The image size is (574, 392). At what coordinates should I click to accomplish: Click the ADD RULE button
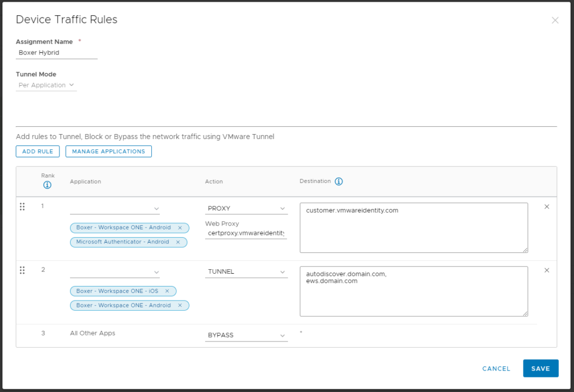click(38, 151)
